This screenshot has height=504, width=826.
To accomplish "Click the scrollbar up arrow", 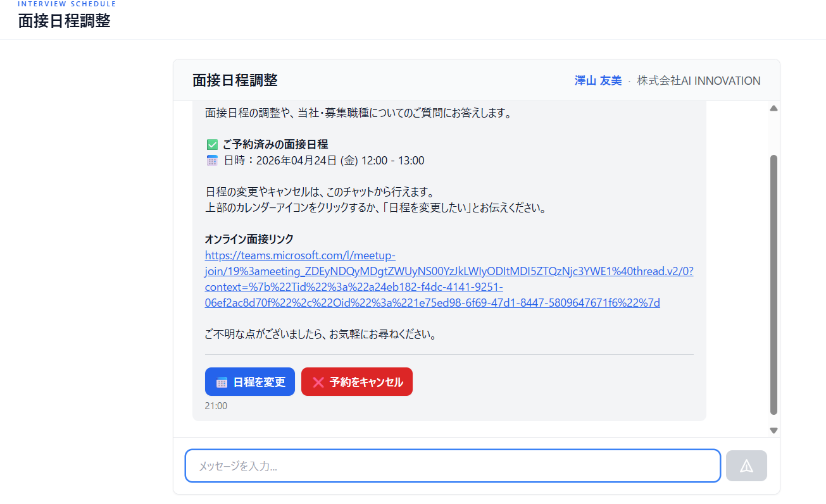I will click(773, 108).
